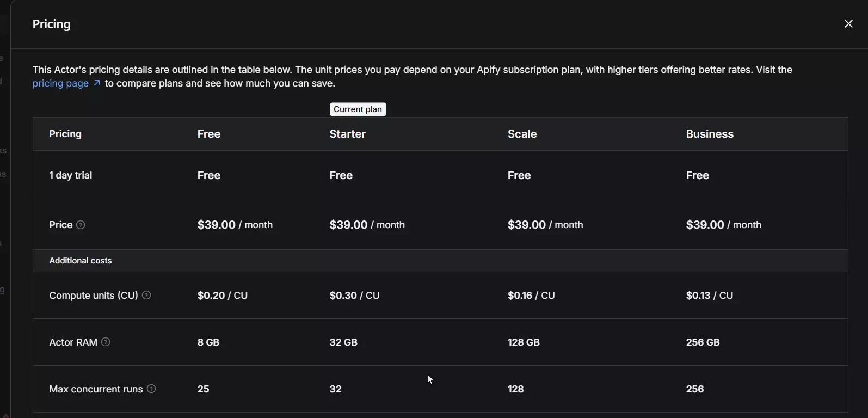868x418 pixels.
Task: Click the 128 GB Actor RAM value
Action: (524, 342)
